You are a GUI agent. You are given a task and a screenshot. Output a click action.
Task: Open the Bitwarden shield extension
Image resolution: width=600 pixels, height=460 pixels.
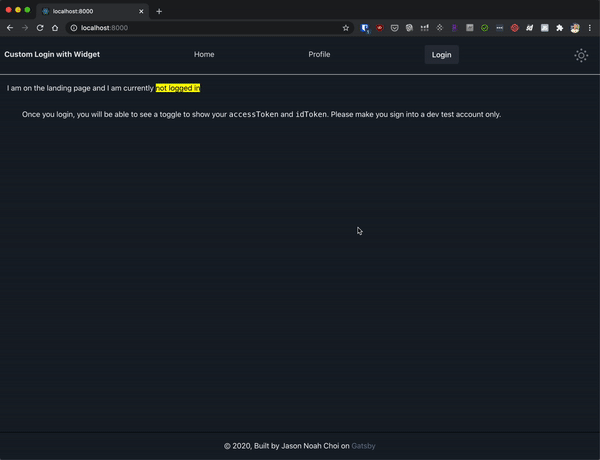pyautogui.click(x=365, y=28)
